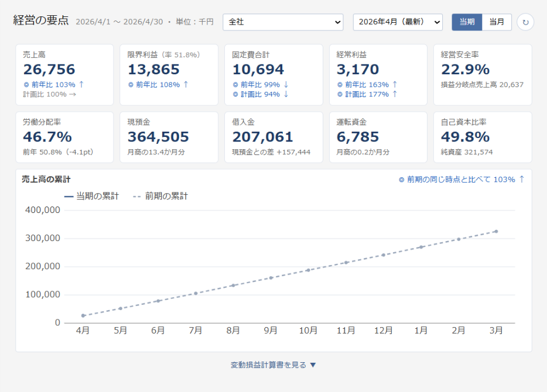Select the 経営安全率 value 22.9%
This screenshot has height=392, width=547.
(466, 70)
